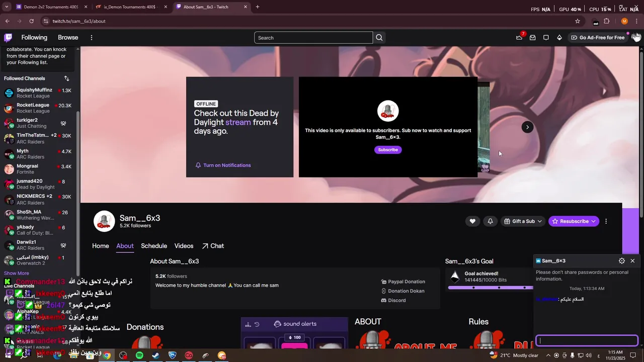Pop out the channel Chat
Screen dimensions: 644x362
pos(213,246)
